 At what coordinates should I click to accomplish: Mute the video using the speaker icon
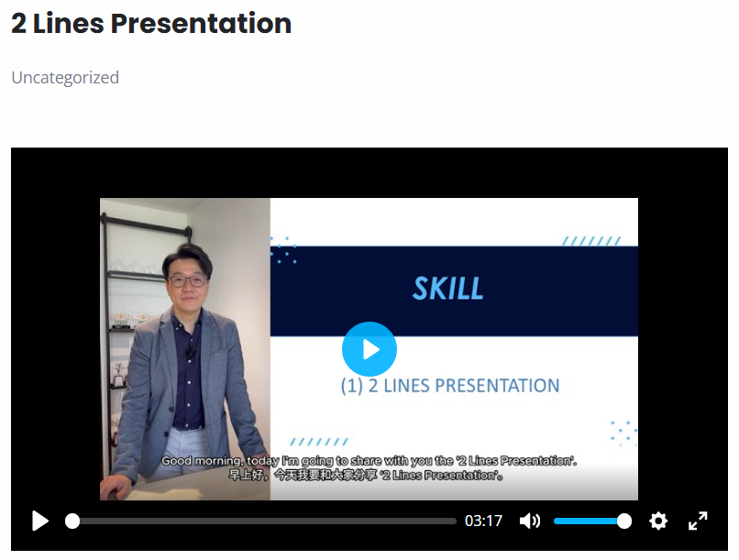coord(530,521)
